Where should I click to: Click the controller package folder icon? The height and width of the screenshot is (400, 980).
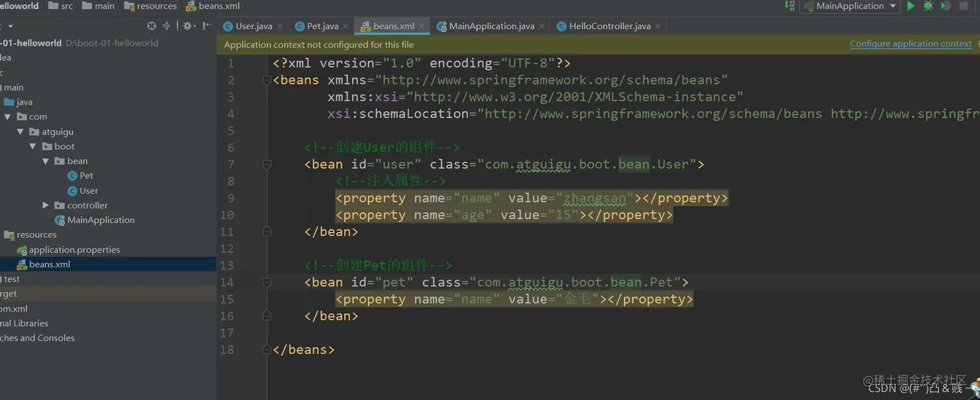point(60,206)
